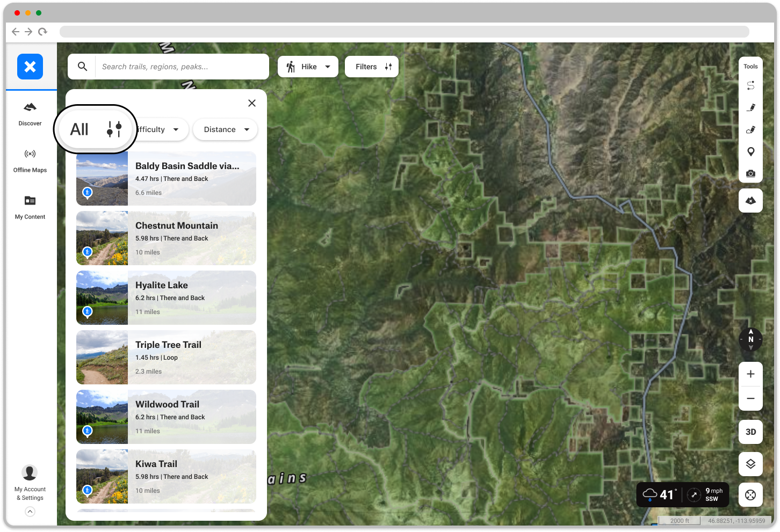Select the waypoint pin tool
This screenshot has height=532, width=780.
pos(750,151)
